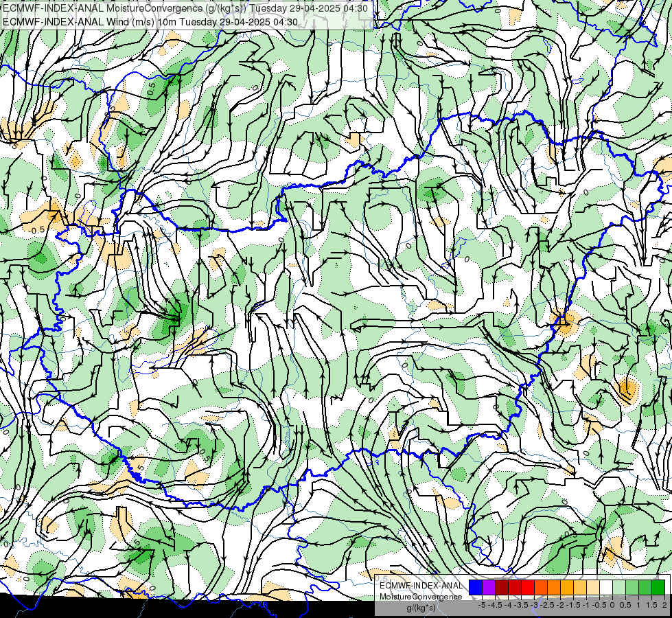
Task: Click the MoistureConvergence title line at top
Action: [x=185, y=8]
